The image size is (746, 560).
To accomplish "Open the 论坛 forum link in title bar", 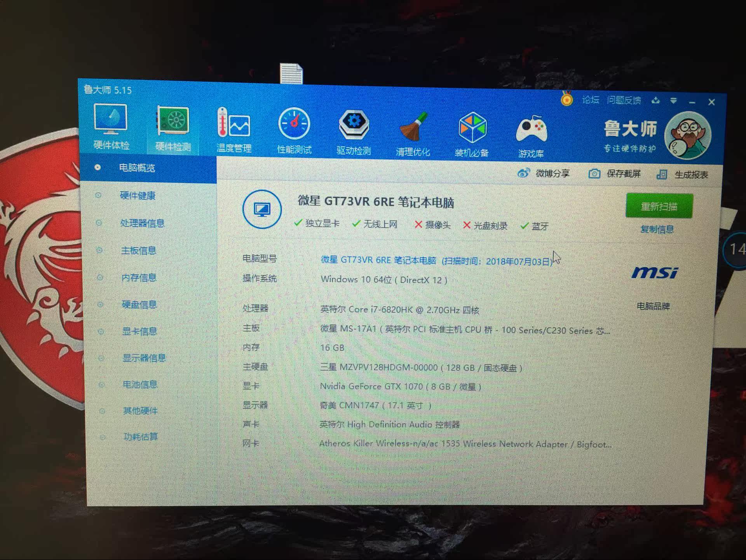I will [590, 100].
